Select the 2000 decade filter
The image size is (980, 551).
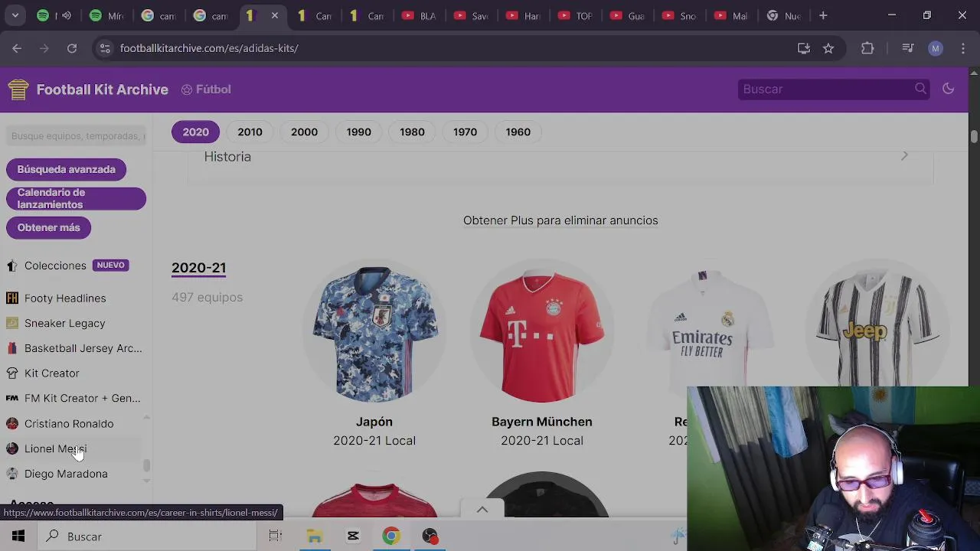pyautogui.click(x=304, y=132)
